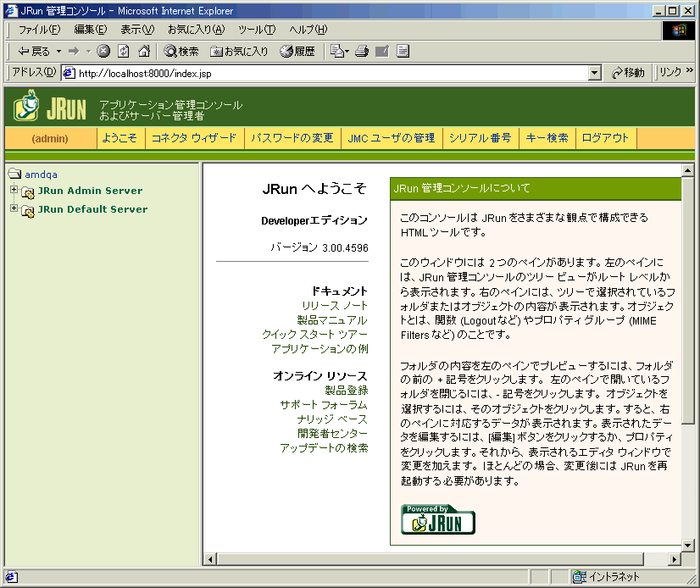Click the Back (戻る) toolbar button
Screen dimensions: 700x588
tap(34, 52)
